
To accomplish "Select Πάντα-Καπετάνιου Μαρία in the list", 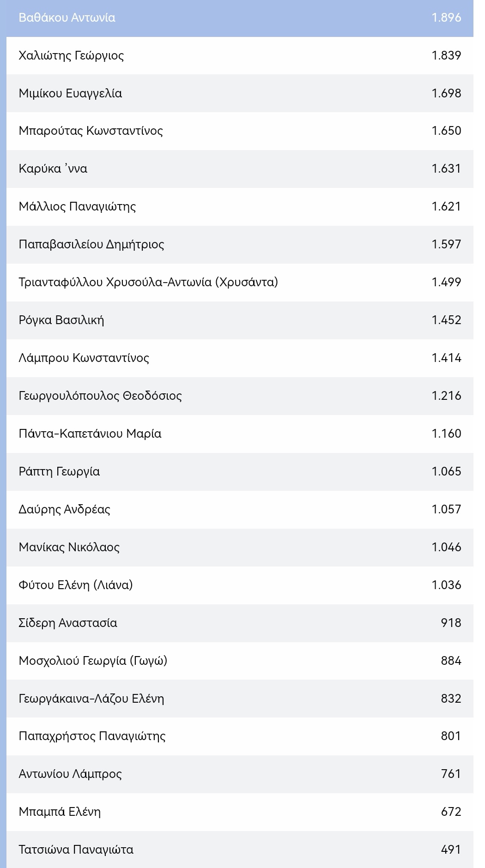I will pos(90,434).
